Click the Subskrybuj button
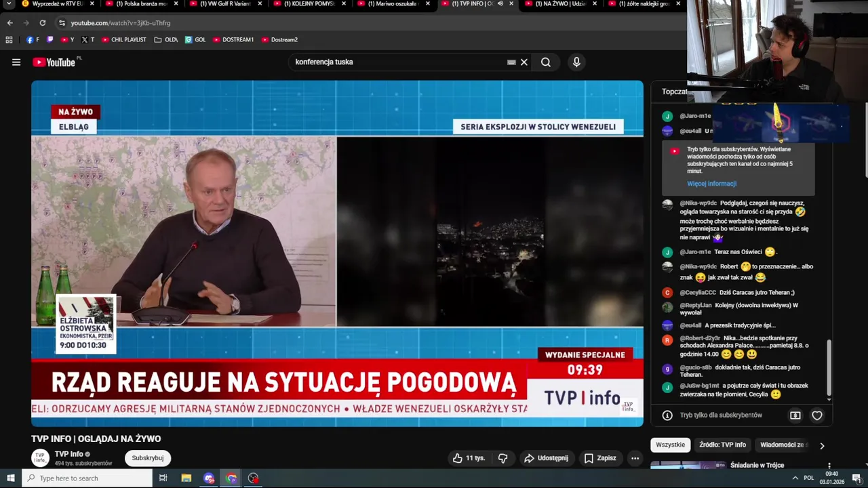 click(x=148, y=458)
